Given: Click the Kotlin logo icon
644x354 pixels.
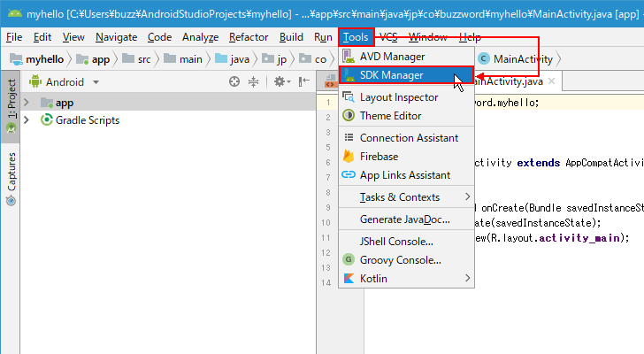Looking at the screenshot, I should 349,279.
